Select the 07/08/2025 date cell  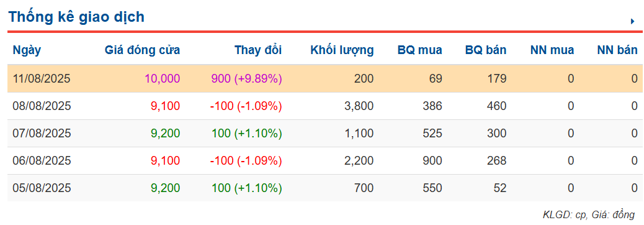coord(42,133)
